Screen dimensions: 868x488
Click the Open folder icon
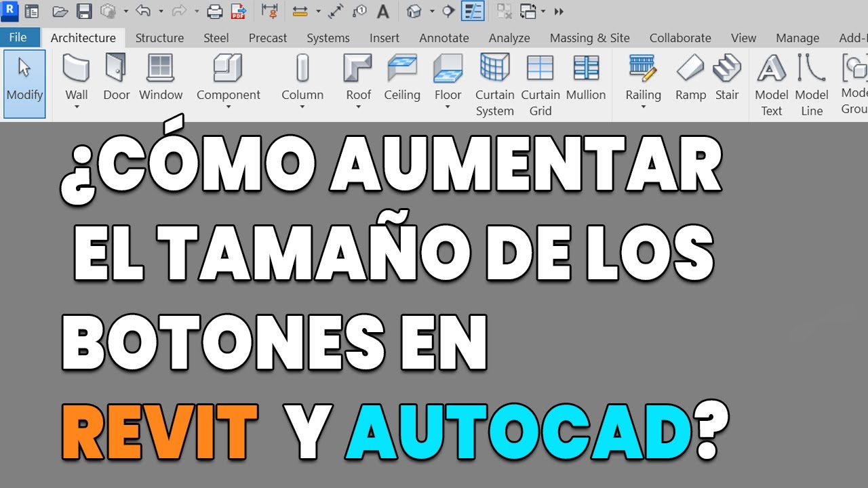coord(60,12)
